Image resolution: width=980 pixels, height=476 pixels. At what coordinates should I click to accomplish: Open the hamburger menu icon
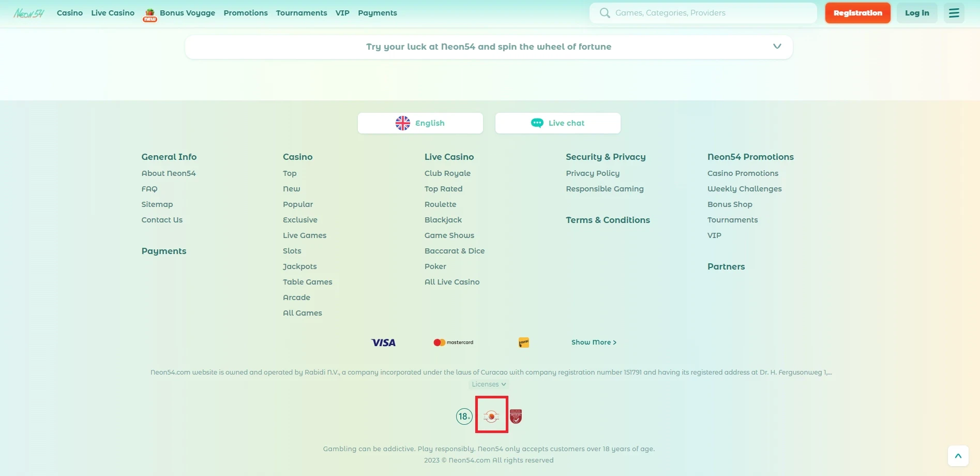pyautogui.click(x=954, y=13)
